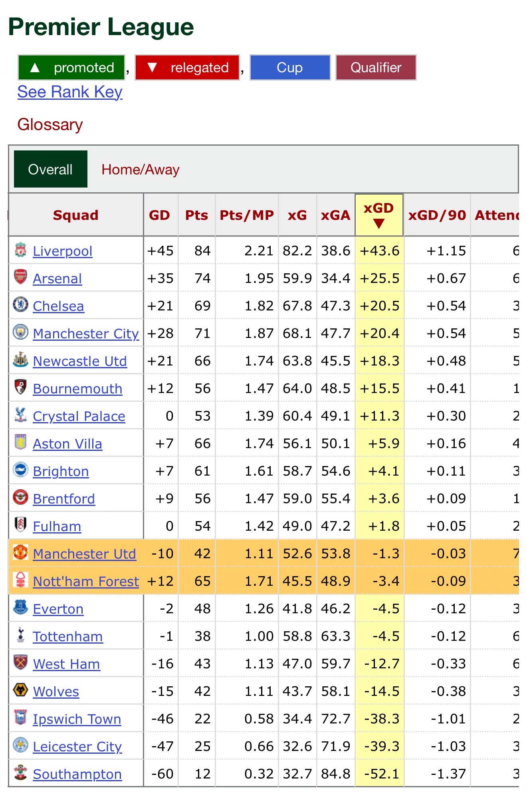Image resolution: width=527 pixels, height=812 pixels.
Task: Open the Everton squad link
Action: pos(58,609)
